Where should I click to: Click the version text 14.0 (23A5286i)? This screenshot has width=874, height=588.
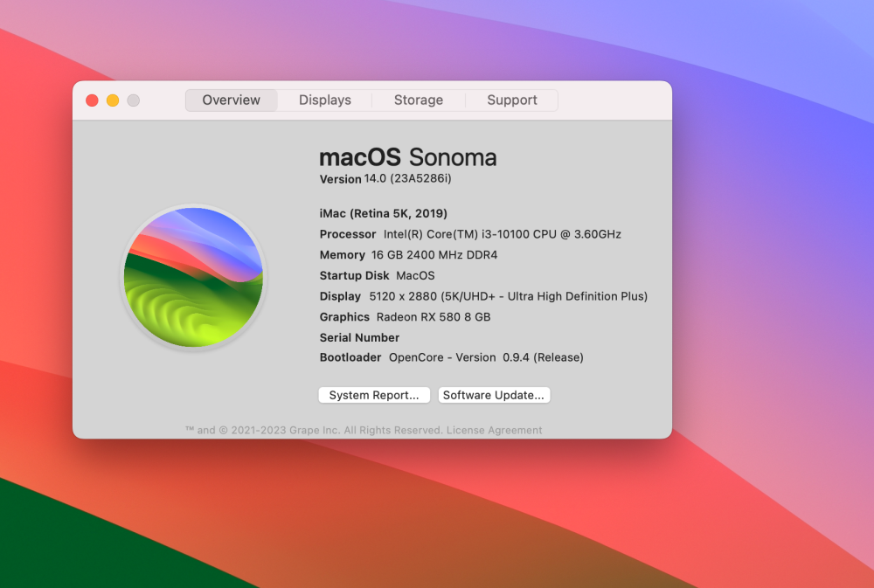pos(407,178)
